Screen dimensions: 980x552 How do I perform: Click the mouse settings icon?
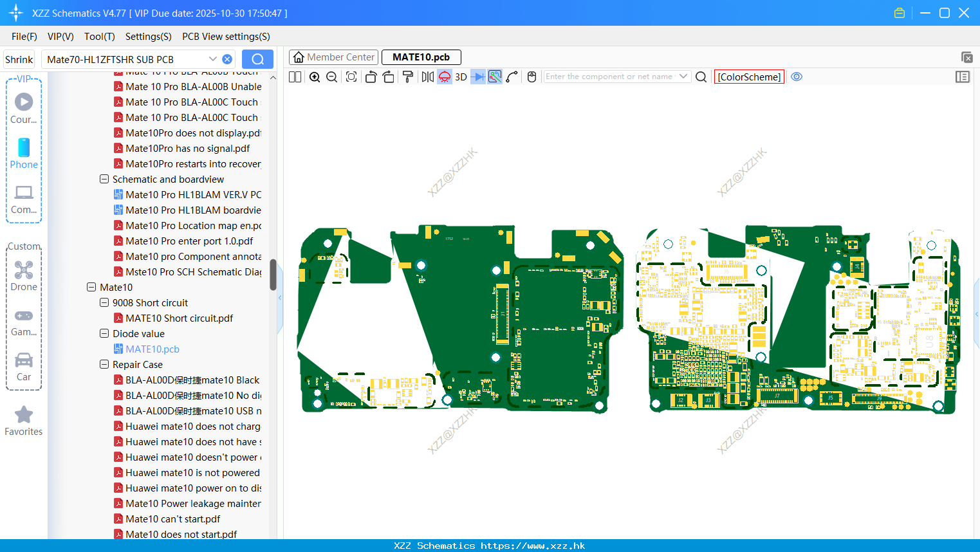point(532,77)
